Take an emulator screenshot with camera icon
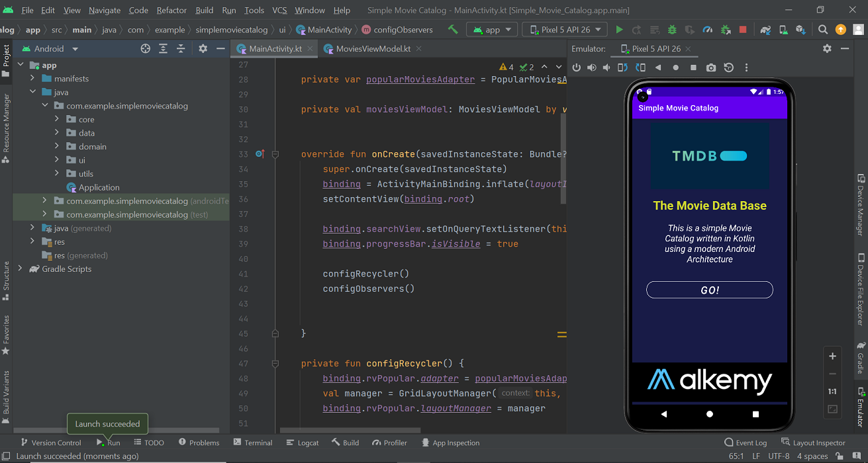The width and height of the screenshot is (868, 463). (x=710, y=67)
